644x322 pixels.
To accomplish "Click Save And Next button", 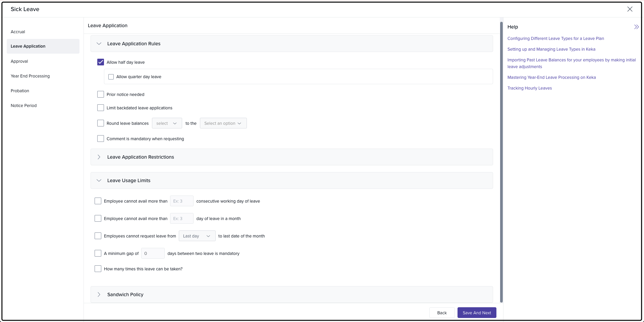I will click(477, 313).
